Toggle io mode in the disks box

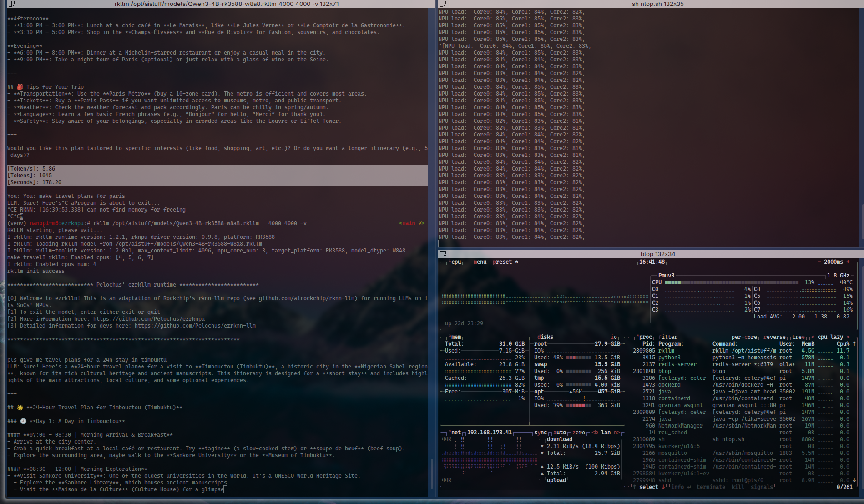(614, 337)
